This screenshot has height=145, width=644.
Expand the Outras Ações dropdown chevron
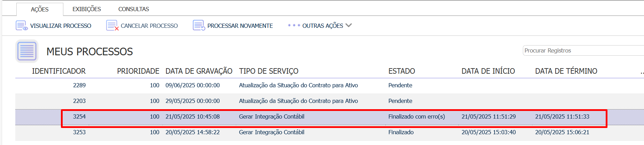pos(349,25)
